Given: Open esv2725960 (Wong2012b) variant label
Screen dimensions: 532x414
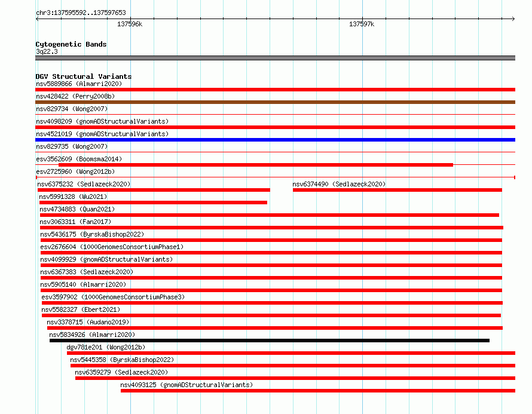Looking at the screenshot, I should click(75, 171).
